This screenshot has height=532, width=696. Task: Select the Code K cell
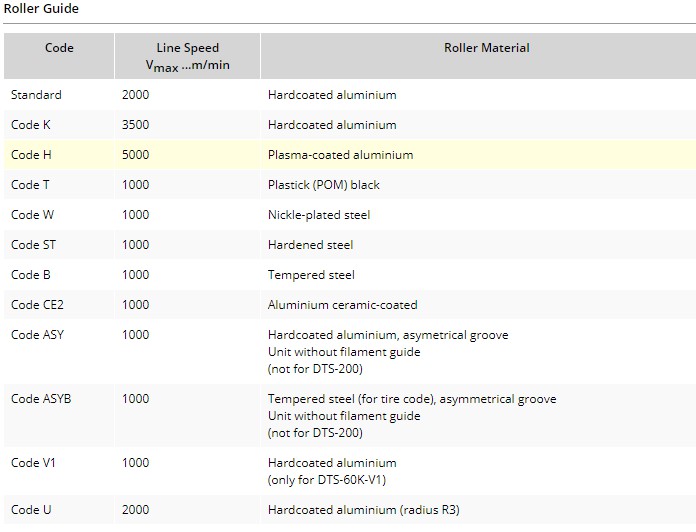[31, 125]
